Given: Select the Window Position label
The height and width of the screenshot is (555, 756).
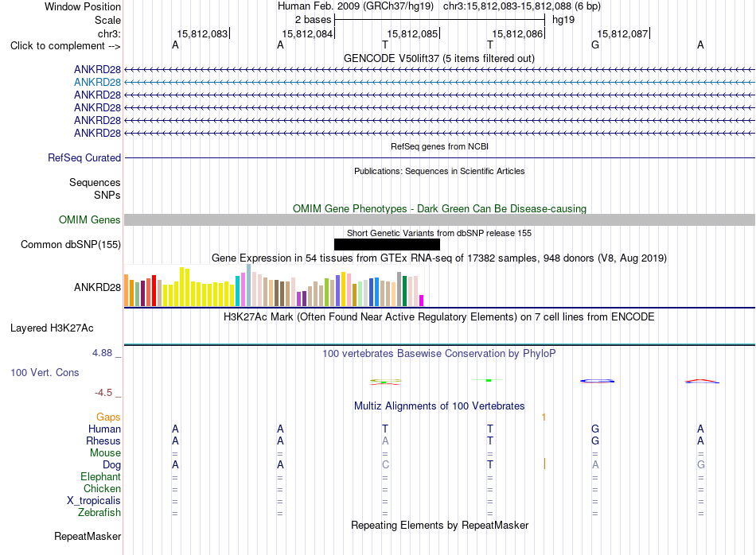Looking at the screenshot, I should click(83, 6).
